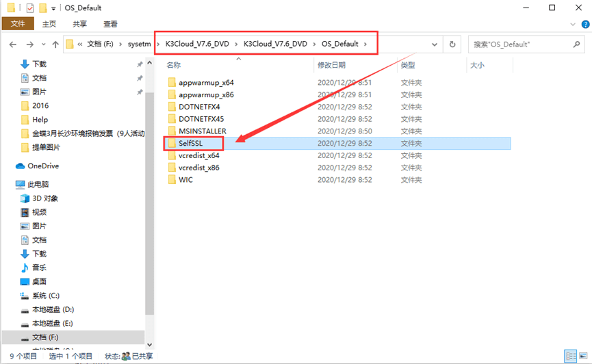Open the 2016 folder in sidebar
Image resolution: width=592 pixels, height=364 pixels.
[x=40, y=106]
